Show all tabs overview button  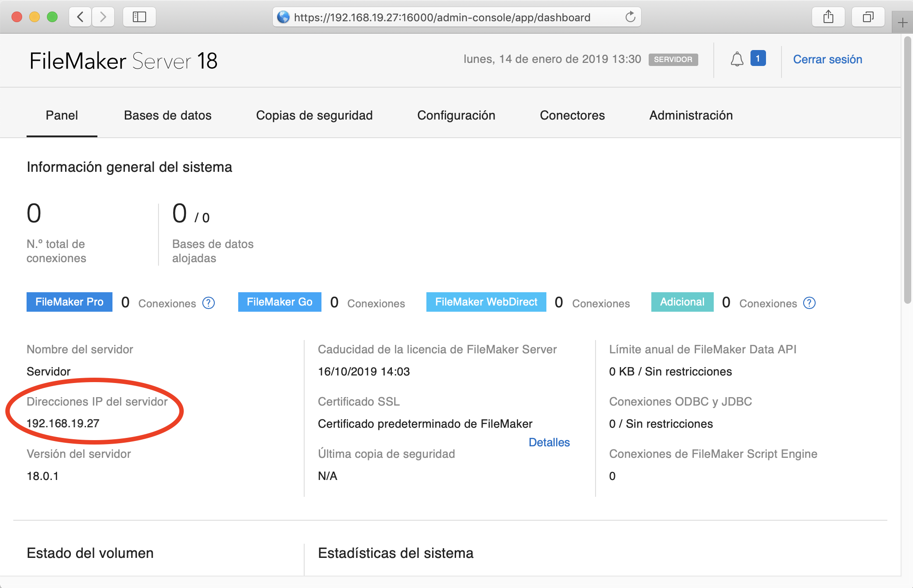click(x=868, y=17)
